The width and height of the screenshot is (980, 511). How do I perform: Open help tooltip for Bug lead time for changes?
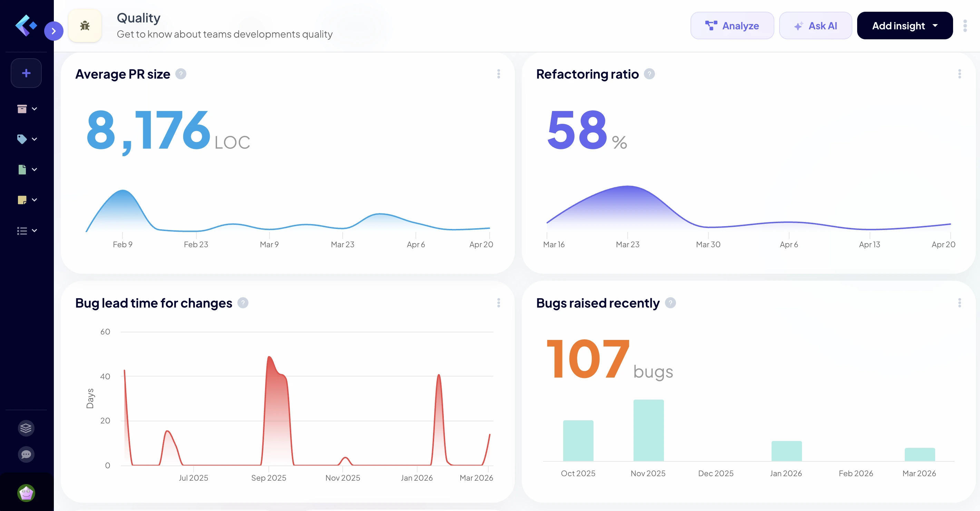(x=243, y=303)
